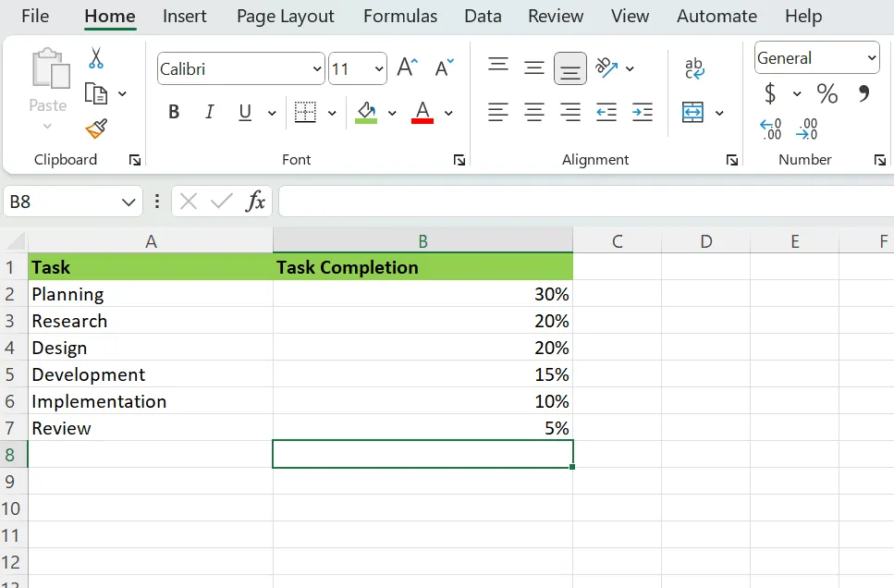This screenshot has height=588, width=894.
Task: Click the Insert Function fx icon
Action: pos(255,201)
